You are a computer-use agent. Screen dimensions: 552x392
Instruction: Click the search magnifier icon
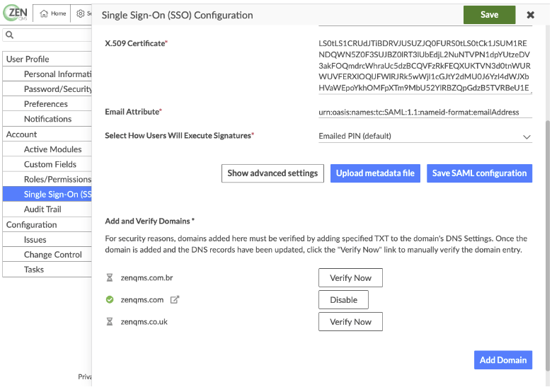[10, 35]
